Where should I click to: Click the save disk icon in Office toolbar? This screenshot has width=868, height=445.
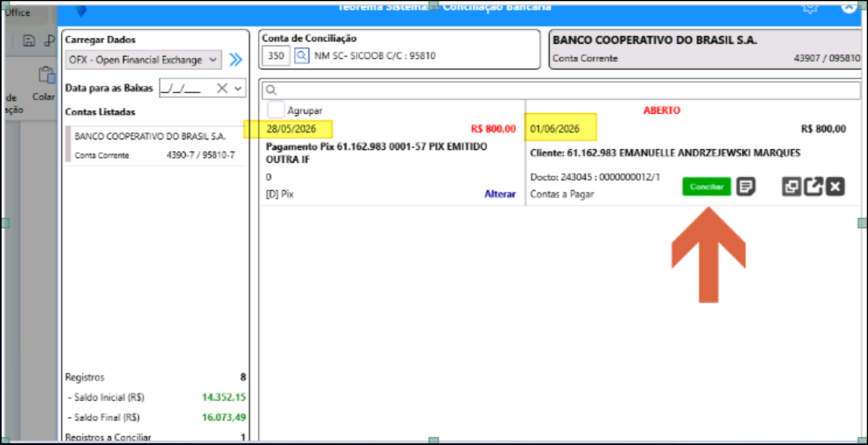click(x=28, y=41)
